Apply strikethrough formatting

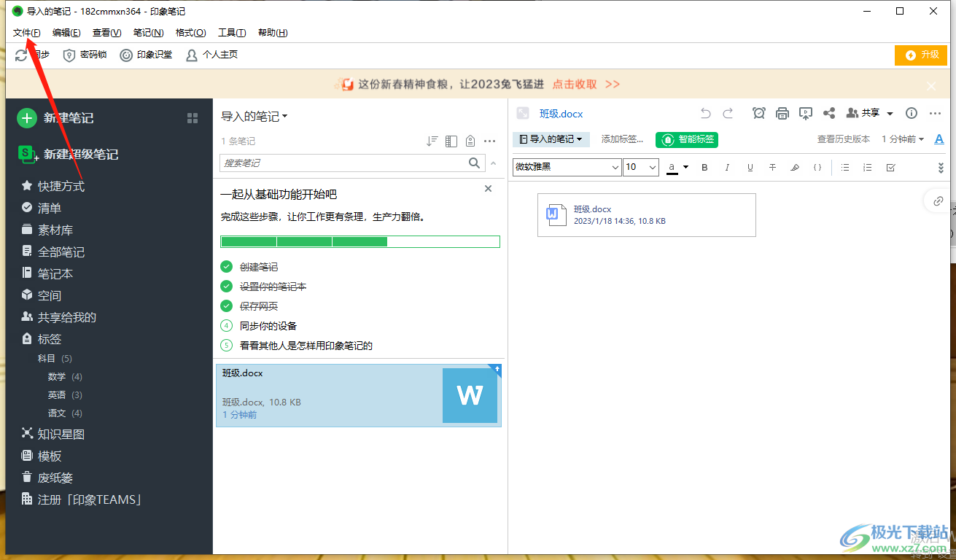(772, 167)
